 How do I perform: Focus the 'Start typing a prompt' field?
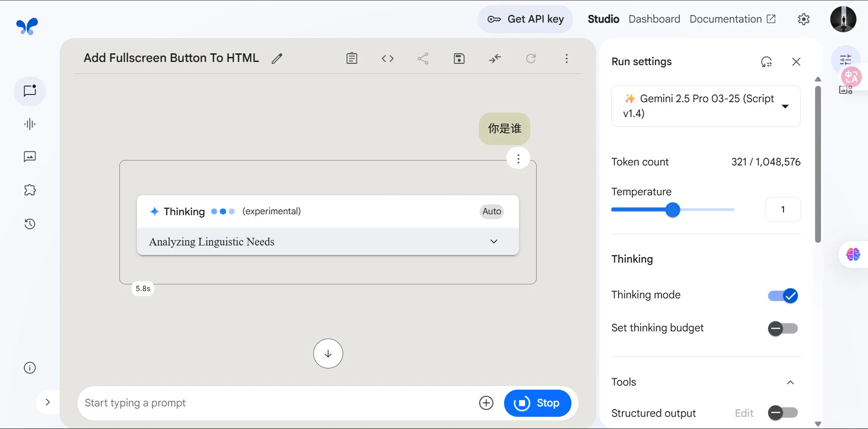(x=276, y=403)
